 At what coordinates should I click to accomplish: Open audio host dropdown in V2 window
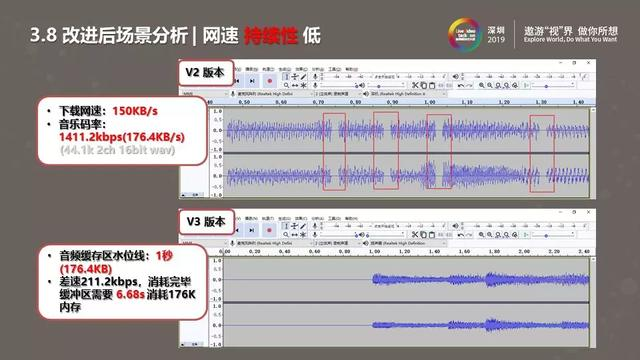pyautogui.click(x=204, y=94)
